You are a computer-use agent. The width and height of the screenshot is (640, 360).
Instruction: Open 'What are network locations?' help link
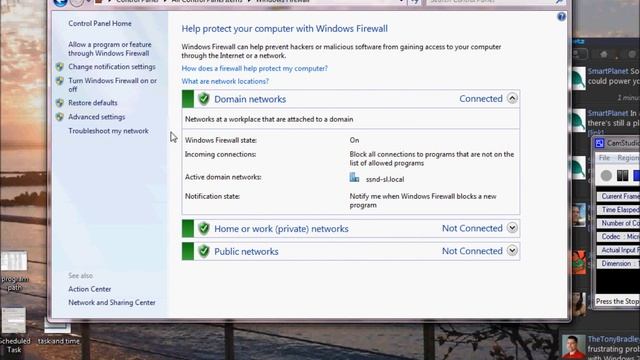(225, 81)
